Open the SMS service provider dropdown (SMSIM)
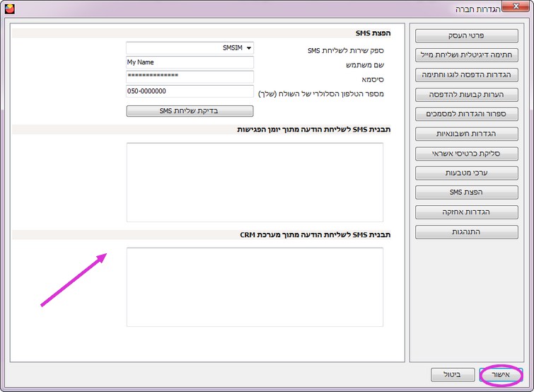 click(190, 47)
